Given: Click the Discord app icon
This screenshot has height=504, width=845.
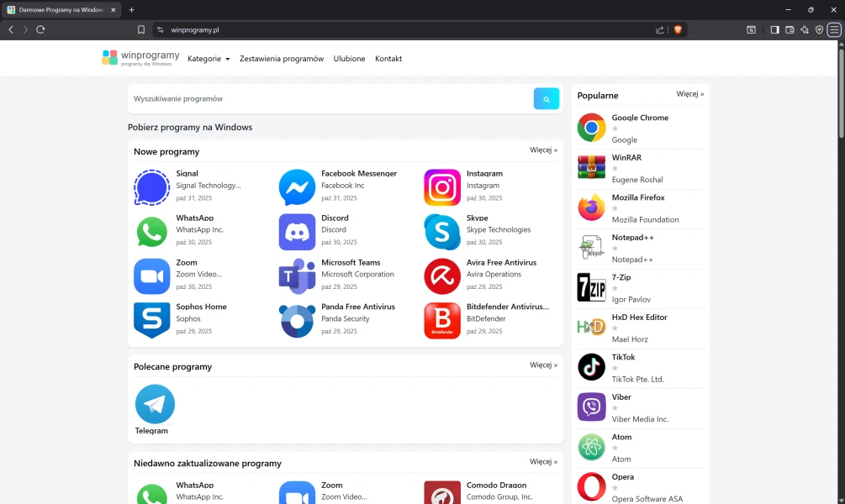Looking at the screenshot, I should click(297, 232).
